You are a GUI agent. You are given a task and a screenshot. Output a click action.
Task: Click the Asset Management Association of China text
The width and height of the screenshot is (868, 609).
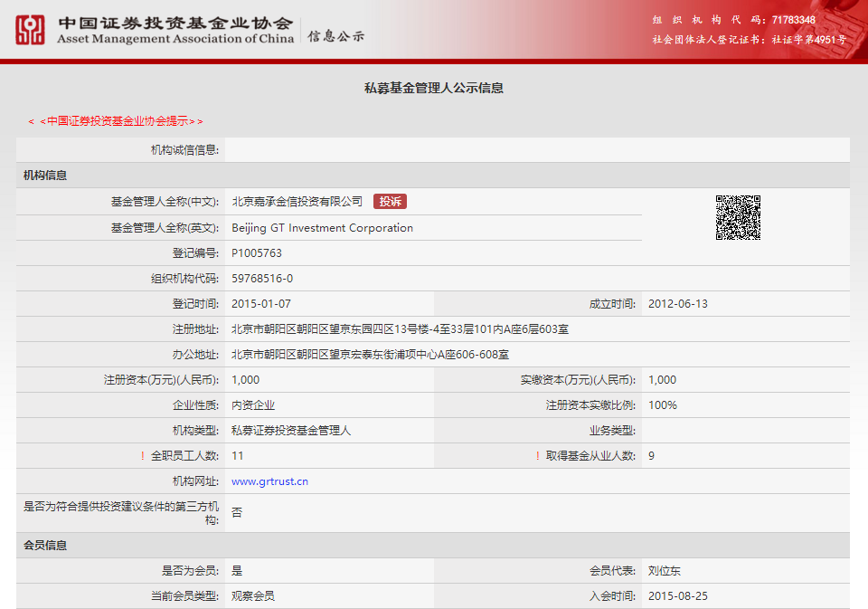[x=175, y=39]
